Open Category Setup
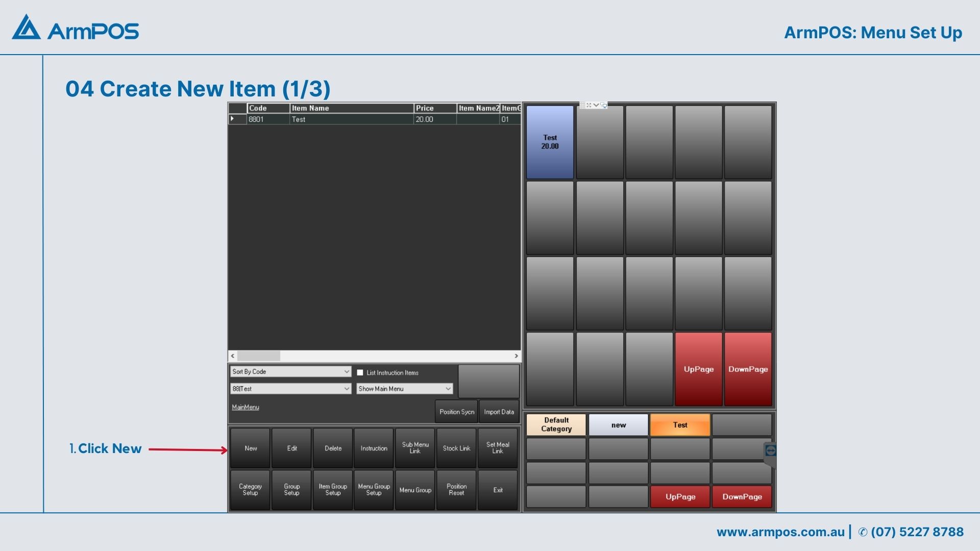 click(x=250, y=490)
